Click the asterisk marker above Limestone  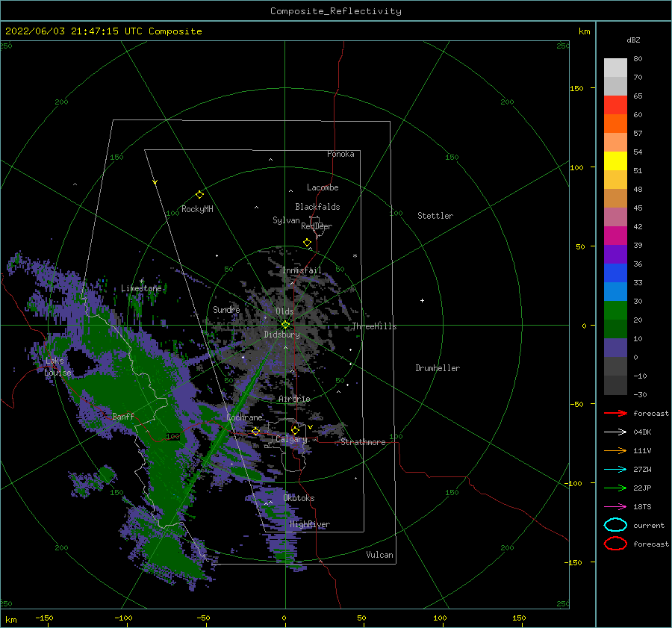pyautogui.click(x=141, y=282)
